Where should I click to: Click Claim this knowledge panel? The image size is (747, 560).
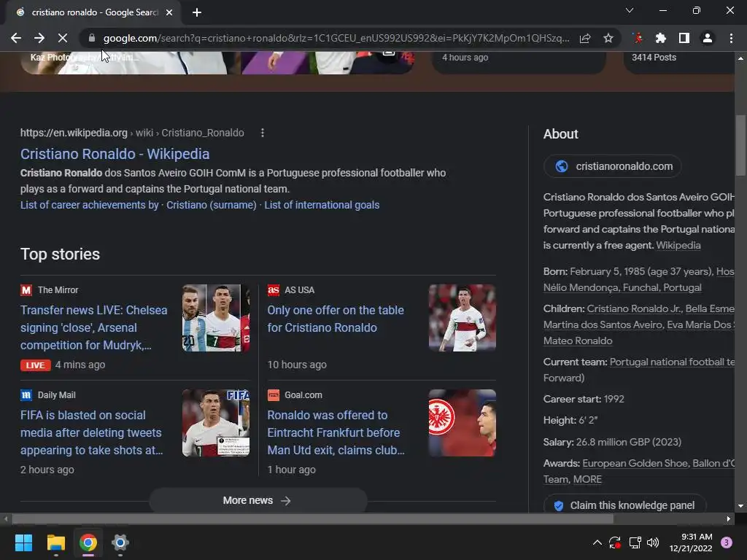tap(625, 505)
